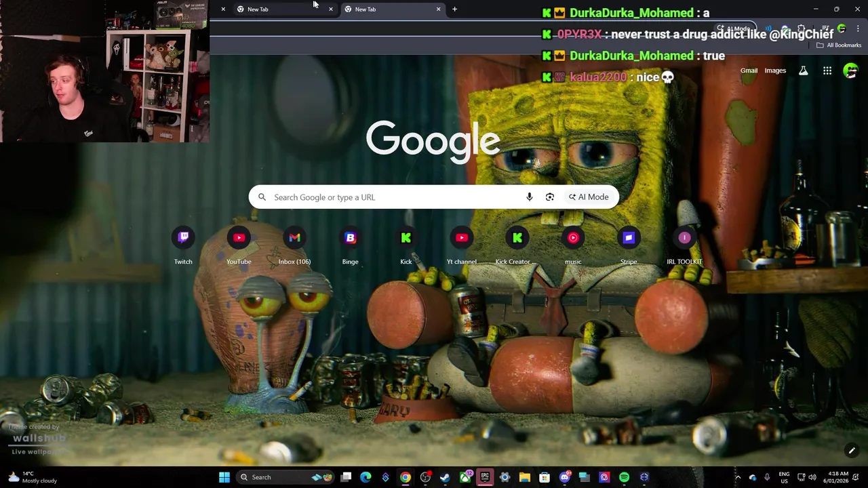The image size is (868, 488).
Task: Click the magnifier icon in search box
Action: (x=262, y=197)
